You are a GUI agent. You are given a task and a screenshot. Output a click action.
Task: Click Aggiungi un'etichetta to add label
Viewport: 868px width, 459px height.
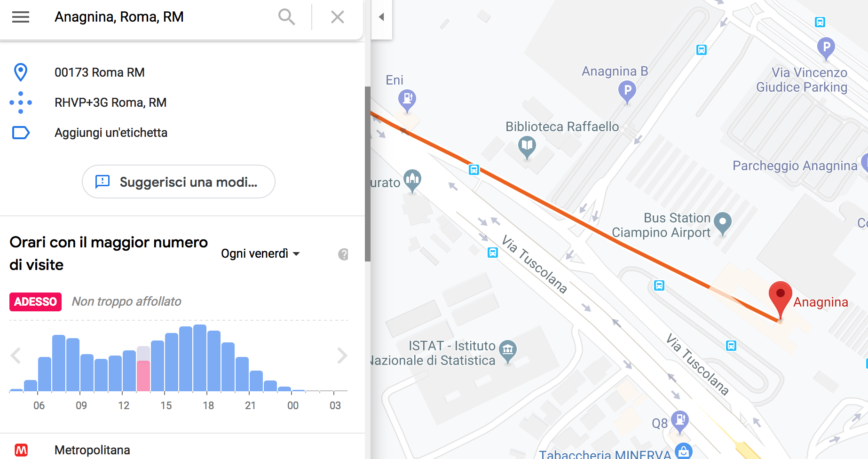tap(111, 133)
